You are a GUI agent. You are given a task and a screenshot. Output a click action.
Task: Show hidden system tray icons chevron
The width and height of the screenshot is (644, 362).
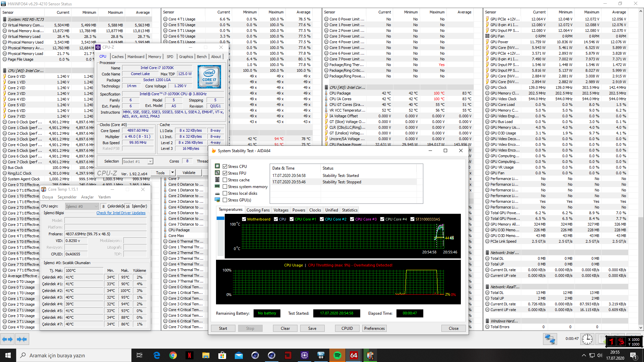[x=584, y=355]
